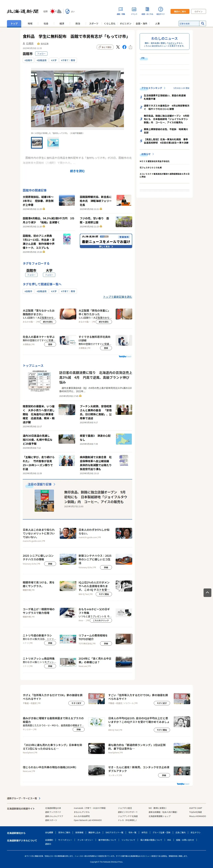Click the #子育て｜教育 tag under headline
This screenshot has height=868, width=213.
click(x=68, y=60)
